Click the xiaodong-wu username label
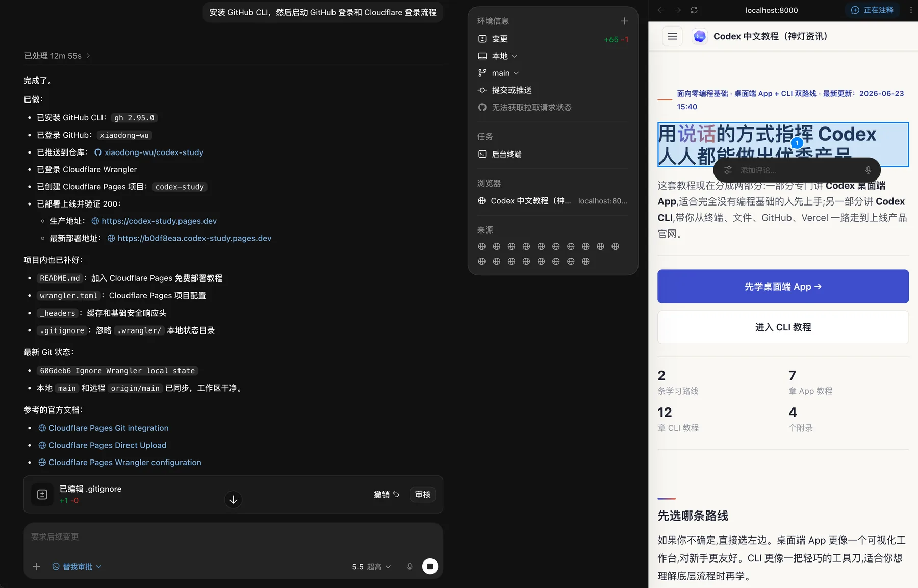 (x=124, y=135)
